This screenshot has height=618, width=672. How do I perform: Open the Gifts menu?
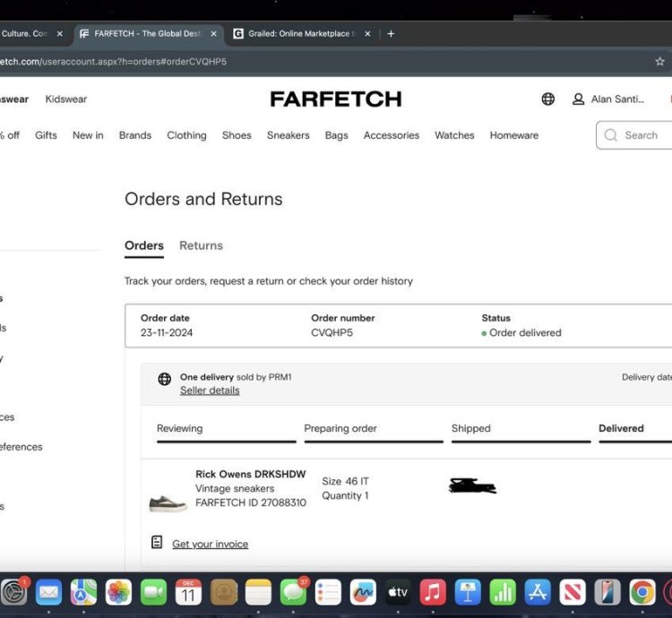pos(46,135)
